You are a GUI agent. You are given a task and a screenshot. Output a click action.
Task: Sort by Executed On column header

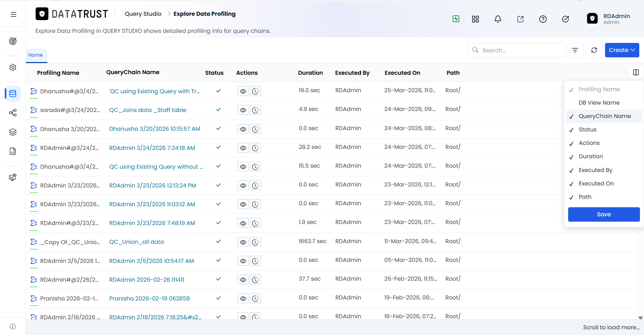402,73
